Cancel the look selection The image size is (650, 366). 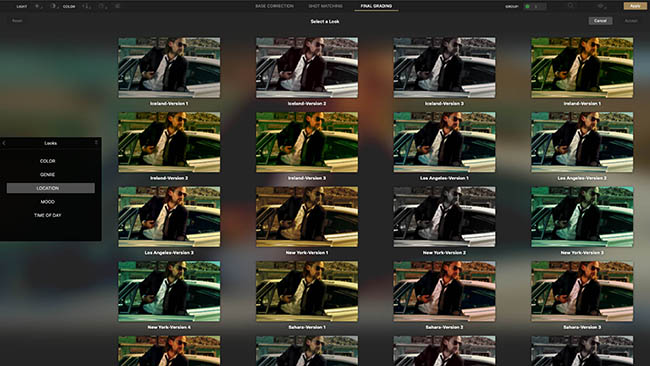[600, 21]
